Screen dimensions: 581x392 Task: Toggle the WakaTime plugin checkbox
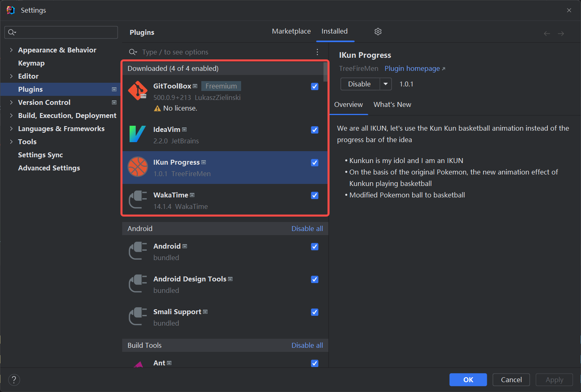(x=315, y=195)
